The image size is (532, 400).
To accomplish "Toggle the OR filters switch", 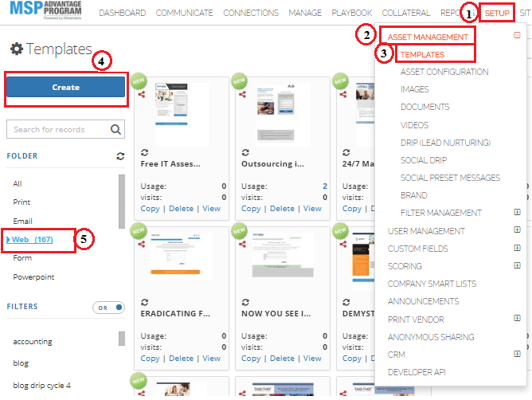I will (x=108, y=308).
